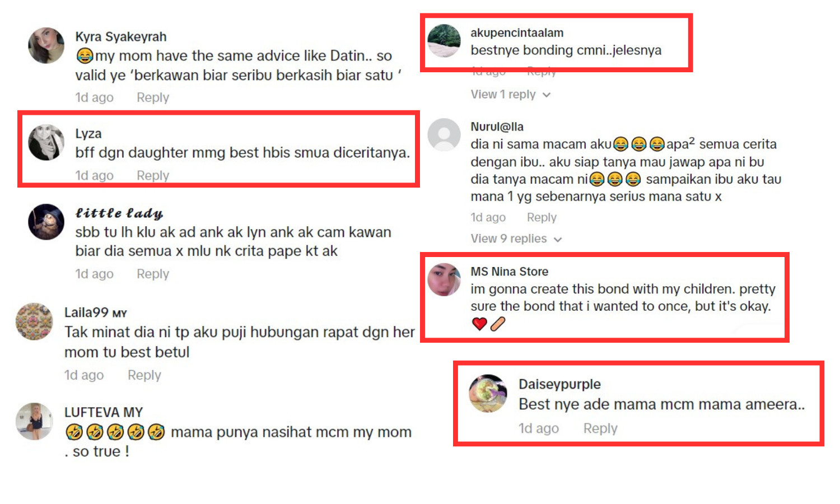Reply to Nurul@lla's comment

click(542, 217)
